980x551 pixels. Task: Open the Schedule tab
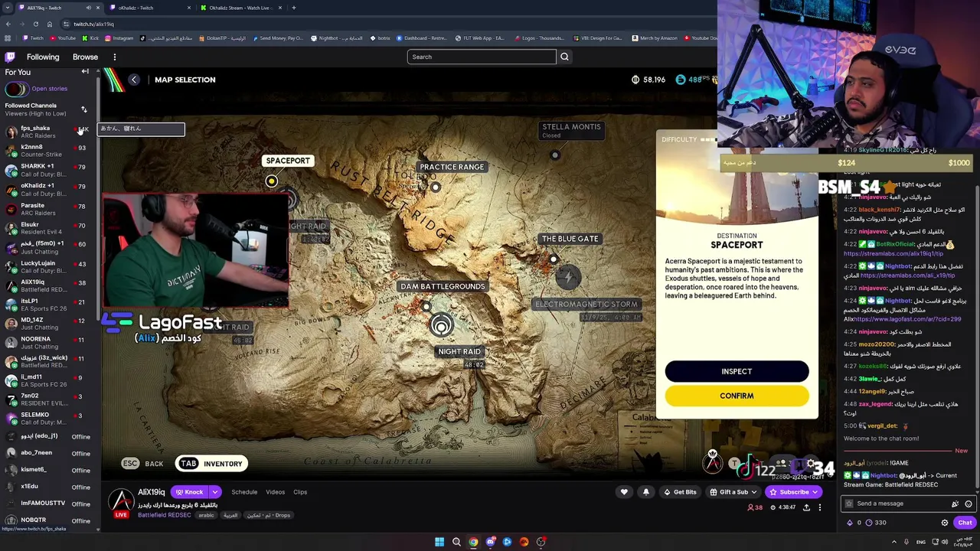244,492
